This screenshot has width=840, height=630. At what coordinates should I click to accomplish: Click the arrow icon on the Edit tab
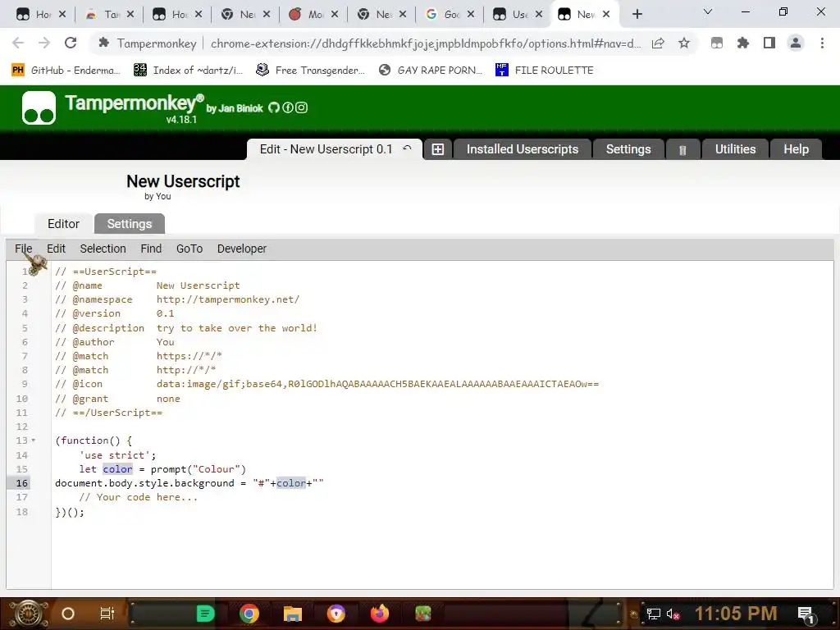coord(407,148)
